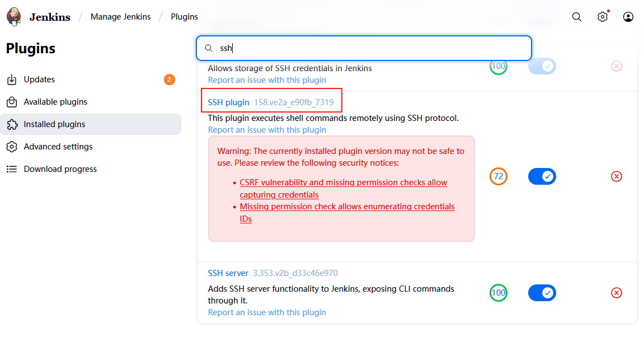Uninstall the SSH server plugin via red X
The height and width of the screenshot is (360, 644).
point(616,293)
